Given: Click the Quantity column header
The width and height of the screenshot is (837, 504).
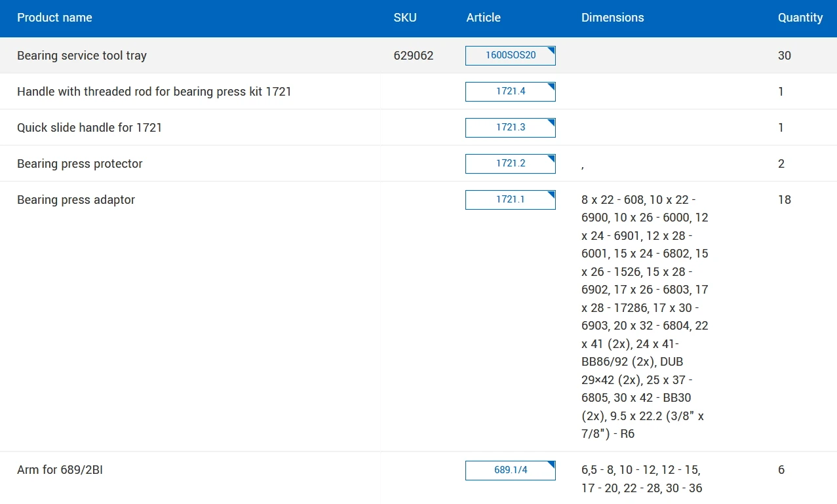Looking at the screenshot, I should pyautogui.click(x=800, y=18).
